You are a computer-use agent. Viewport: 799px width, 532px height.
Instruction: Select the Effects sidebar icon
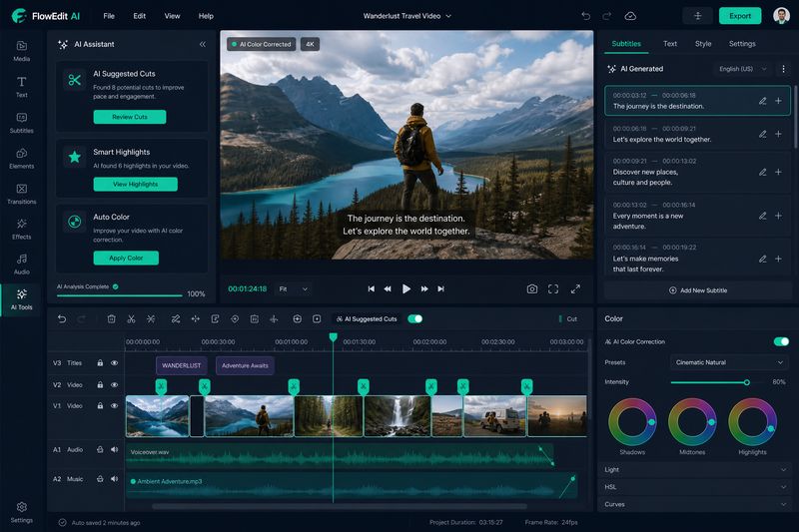click(x=21, y=230)
